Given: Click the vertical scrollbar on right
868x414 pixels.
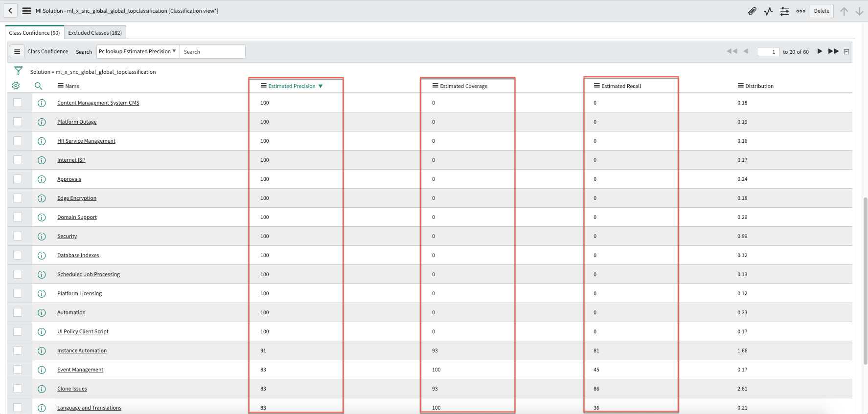Looking at the screenshot, I should tap(865, 281).
